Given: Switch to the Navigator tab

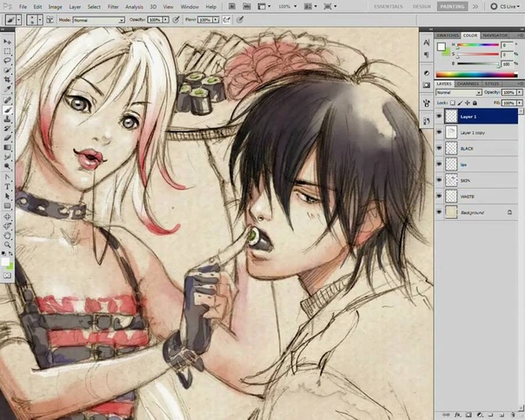Looking at the screenshot, I should pyautogui.click(x=495, y=35).
